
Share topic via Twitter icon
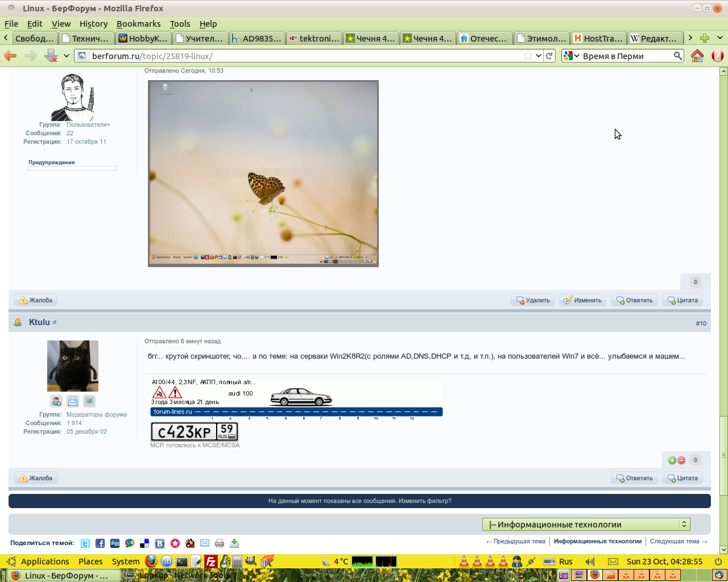85,543
